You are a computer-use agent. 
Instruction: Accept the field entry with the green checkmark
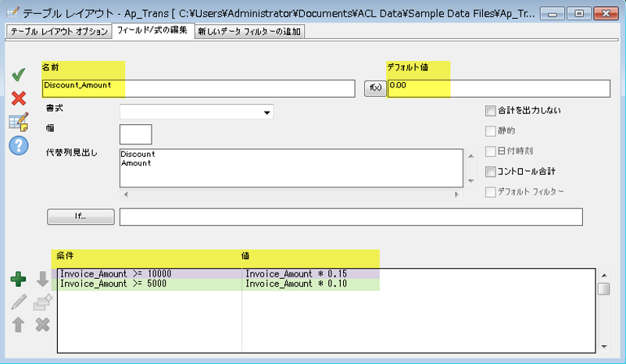pyautogui.click(x=19, y=75)
